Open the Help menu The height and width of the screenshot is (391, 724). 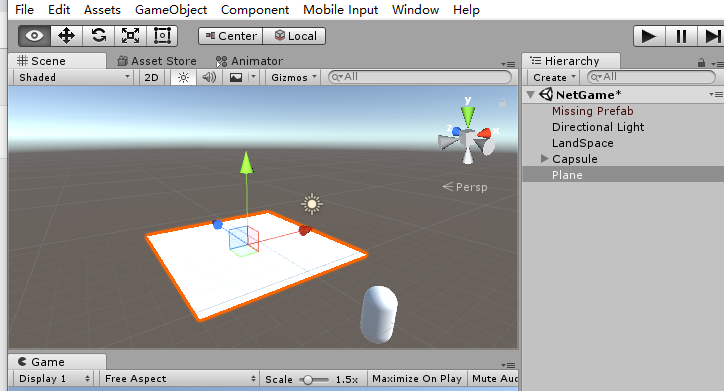click(466, 10)
